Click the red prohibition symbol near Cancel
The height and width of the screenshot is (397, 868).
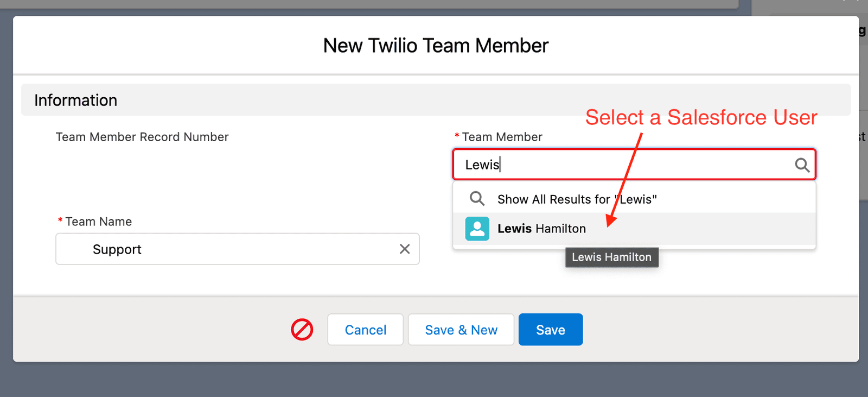pyautogui.click(x=302, y=329)
